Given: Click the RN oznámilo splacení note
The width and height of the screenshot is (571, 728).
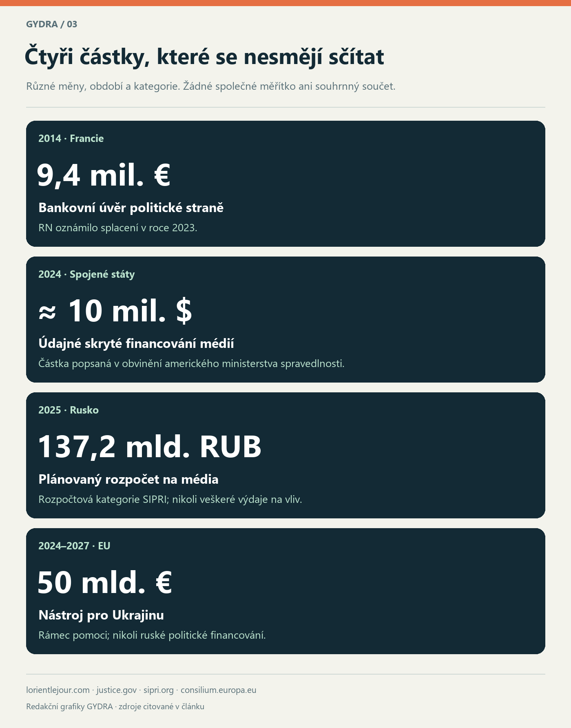Looking at the screenshot, I should pyautogui.click(x=118, y=228).
